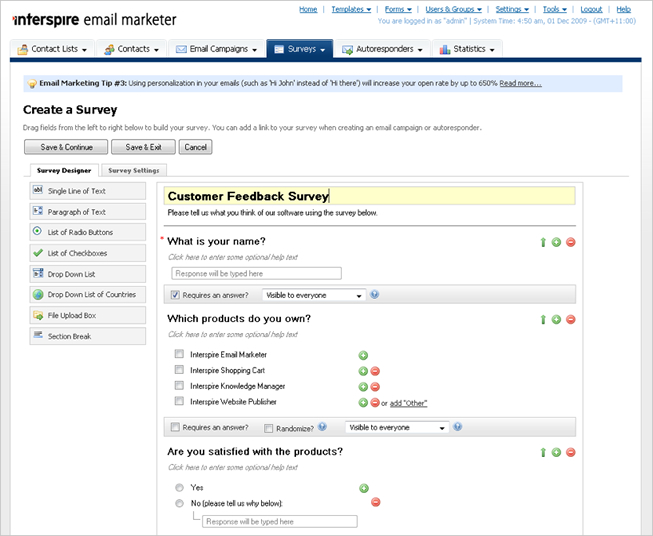Remove Interspire Shopping Cart option
653x536 pixels.
coord(375,371)
